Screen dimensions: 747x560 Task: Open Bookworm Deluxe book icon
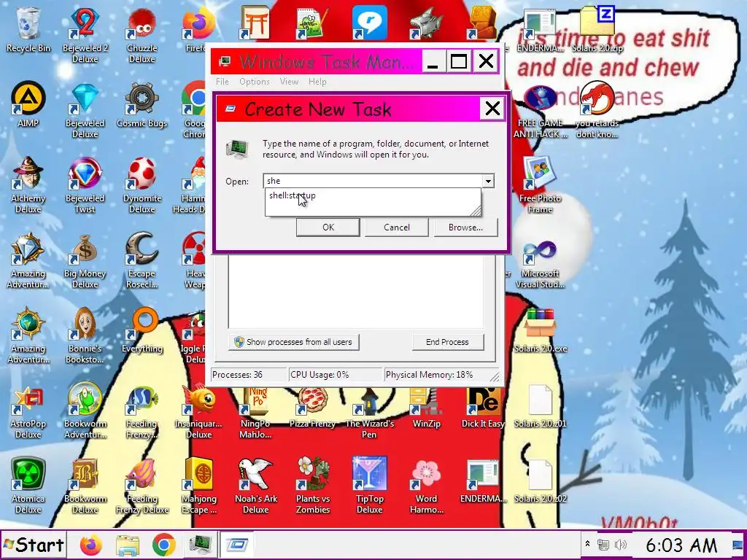point(85,486)
